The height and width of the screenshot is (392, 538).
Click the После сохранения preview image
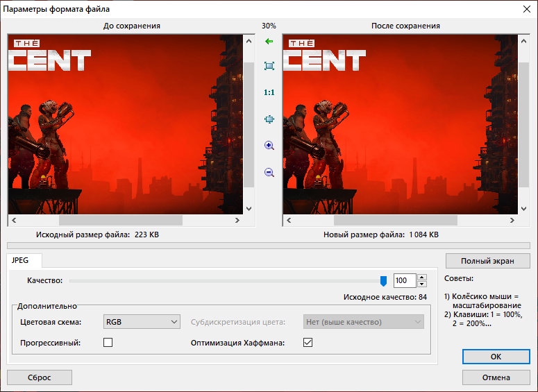401,124
